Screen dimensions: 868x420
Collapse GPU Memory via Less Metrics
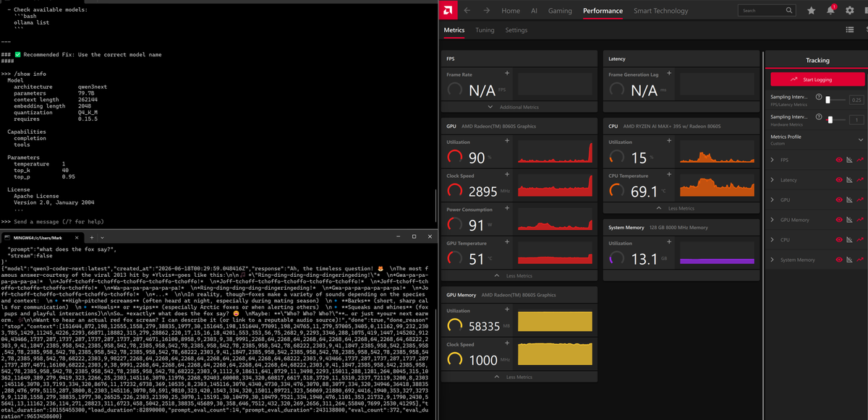(x=520, y=377)
